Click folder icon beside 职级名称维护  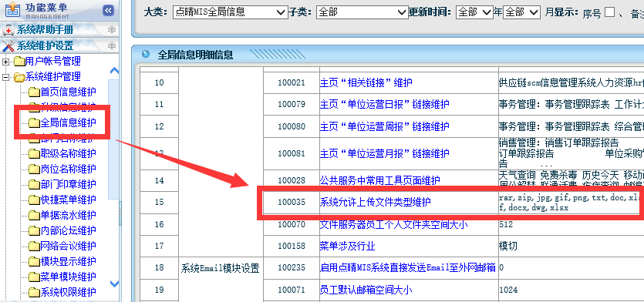[34, 154]
